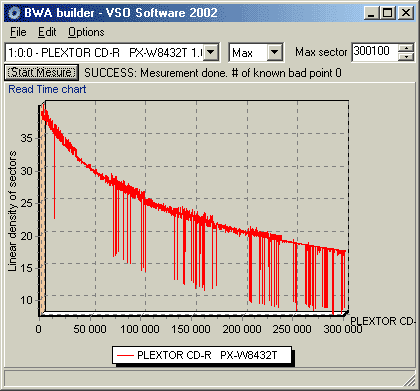Expand the PLEXTOR drive selection dropdown

211,52
